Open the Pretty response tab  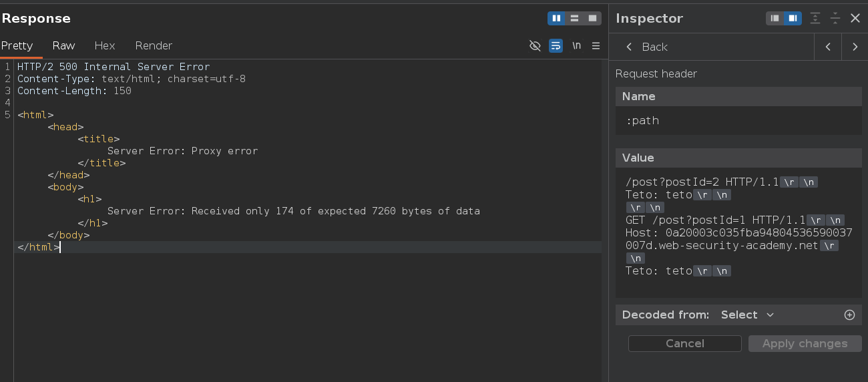point(17,45)
